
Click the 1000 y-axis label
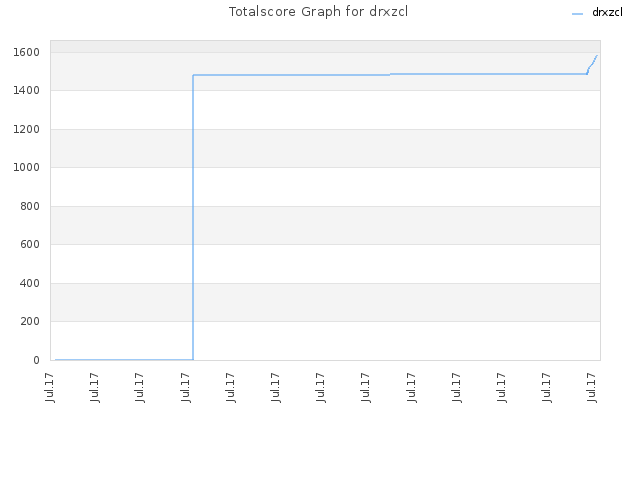pos(26,167)
